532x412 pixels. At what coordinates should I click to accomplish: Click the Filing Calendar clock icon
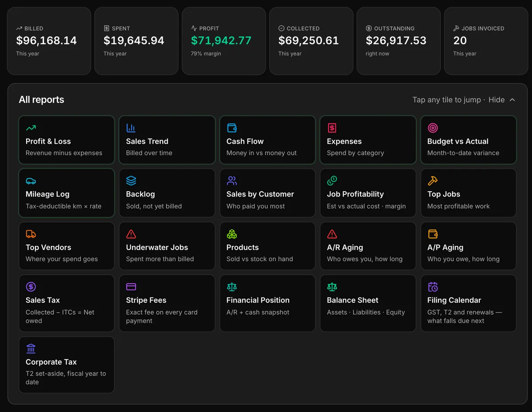click(433, 287)
